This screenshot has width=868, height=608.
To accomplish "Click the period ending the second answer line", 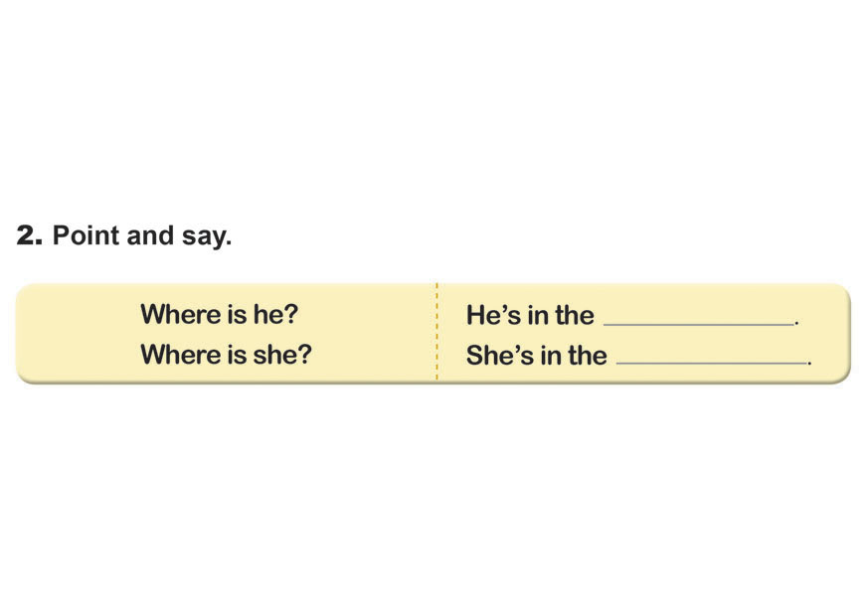I will (x=810, y=363).
